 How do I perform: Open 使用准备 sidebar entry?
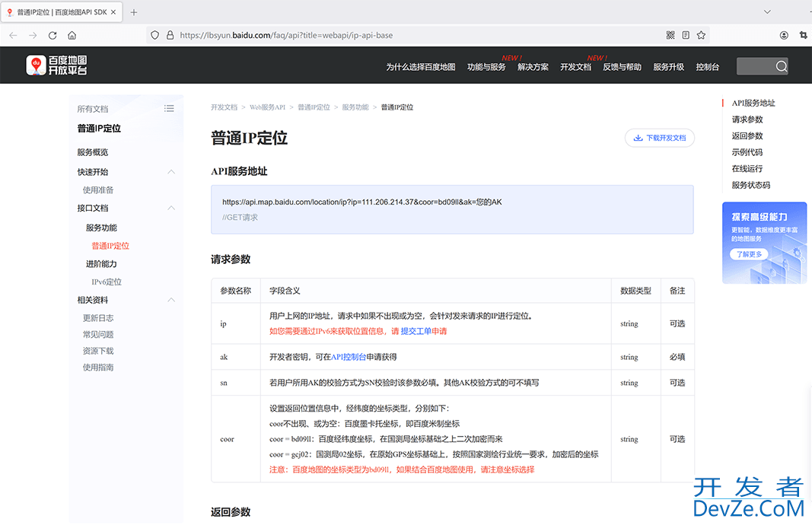(x=98, y=190)
